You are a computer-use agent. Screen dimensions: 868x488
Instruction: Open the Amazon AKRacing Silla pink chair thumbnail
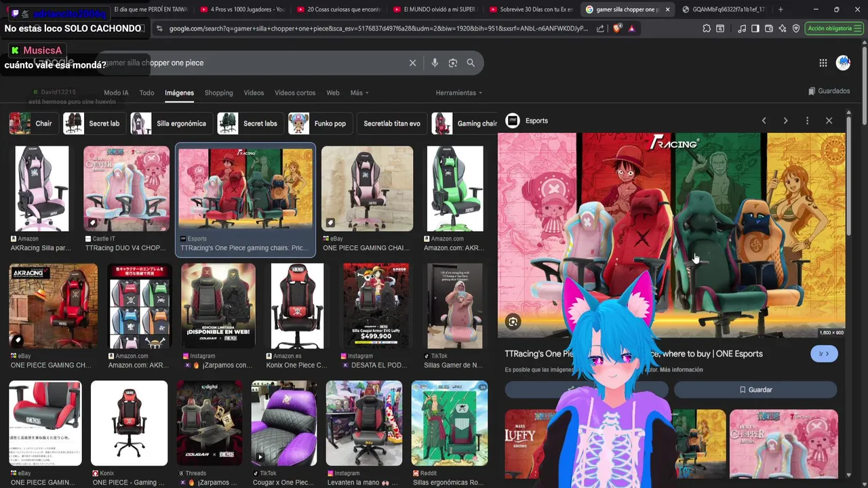[x=41, y=189]
